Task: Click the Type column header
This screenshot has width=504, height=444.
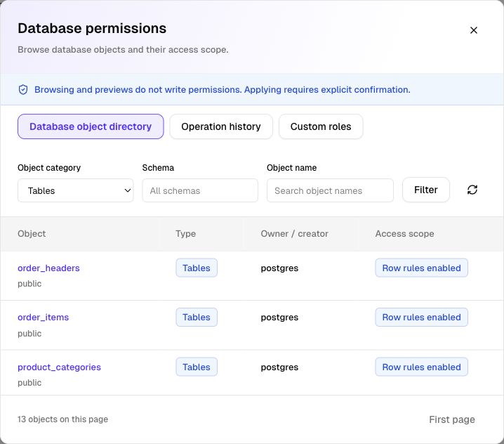Action: click(x=185, y=233)
